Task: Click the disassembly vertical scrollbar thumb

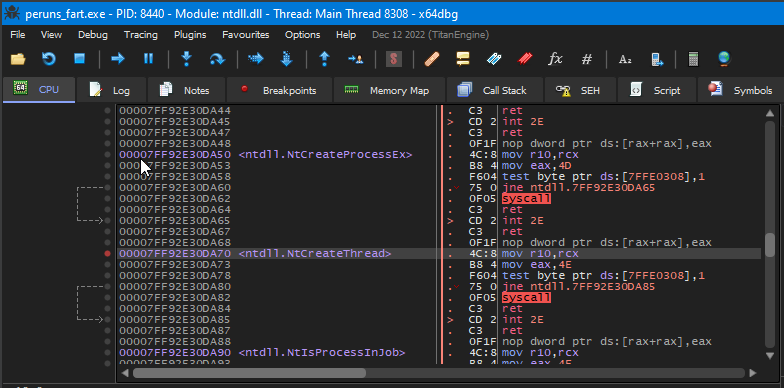Action: coord(770,244)
